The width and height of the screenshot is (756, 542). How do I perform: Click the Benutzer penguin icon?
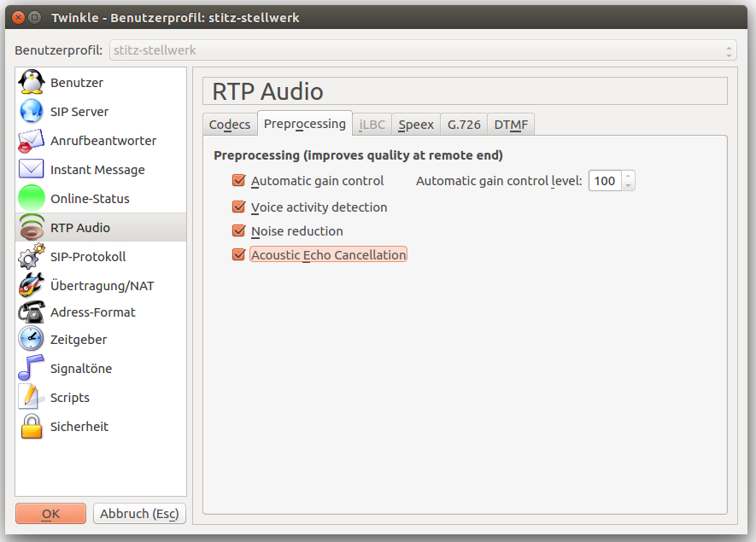[x=32, y=82]
